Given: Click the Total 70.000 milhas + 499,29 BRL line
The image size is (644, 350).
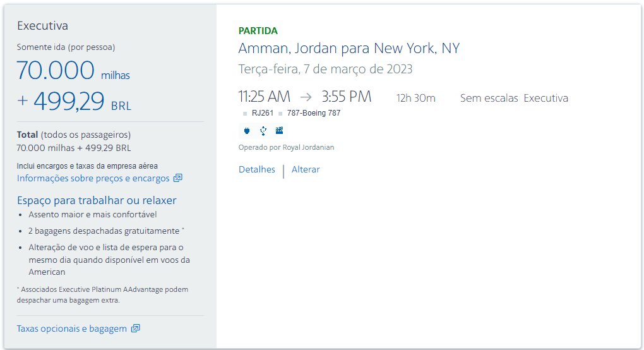Looking at the screenshot, I should [x=74, y=148].
